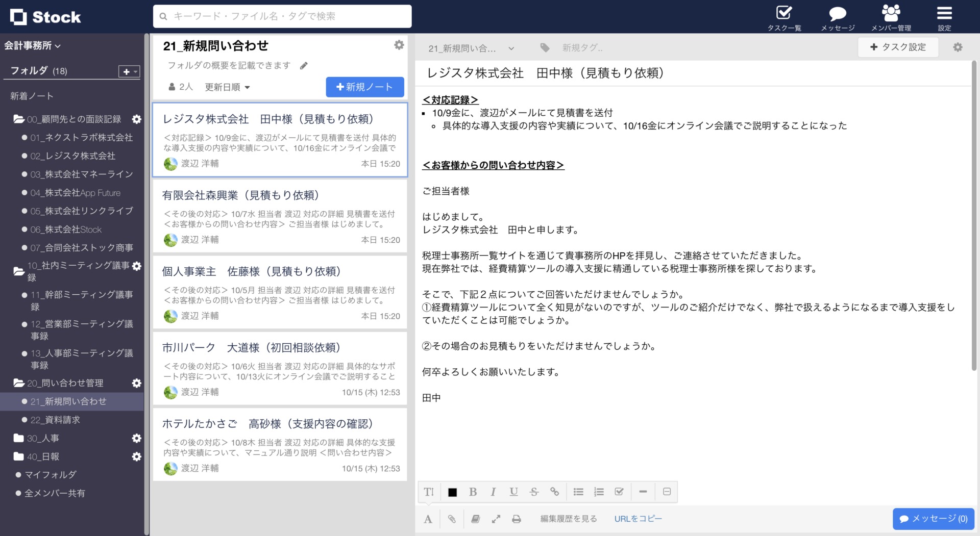Viewport: 980px width, 536px height.
Task: Edit folder description with pencil icon
Action: point(304,66)
